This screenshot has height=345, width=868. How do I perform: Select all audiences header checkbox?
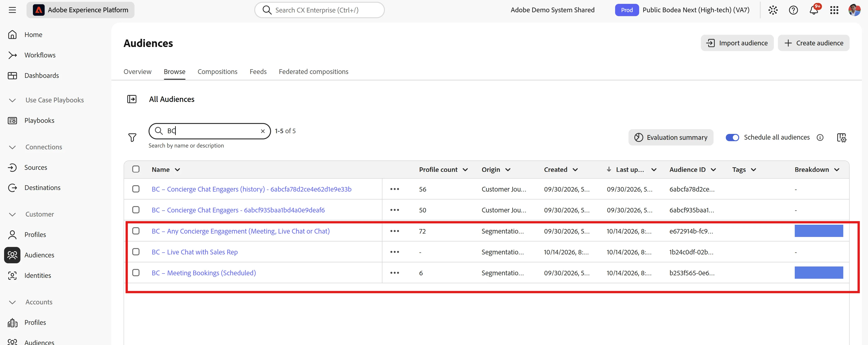point(136,169)
